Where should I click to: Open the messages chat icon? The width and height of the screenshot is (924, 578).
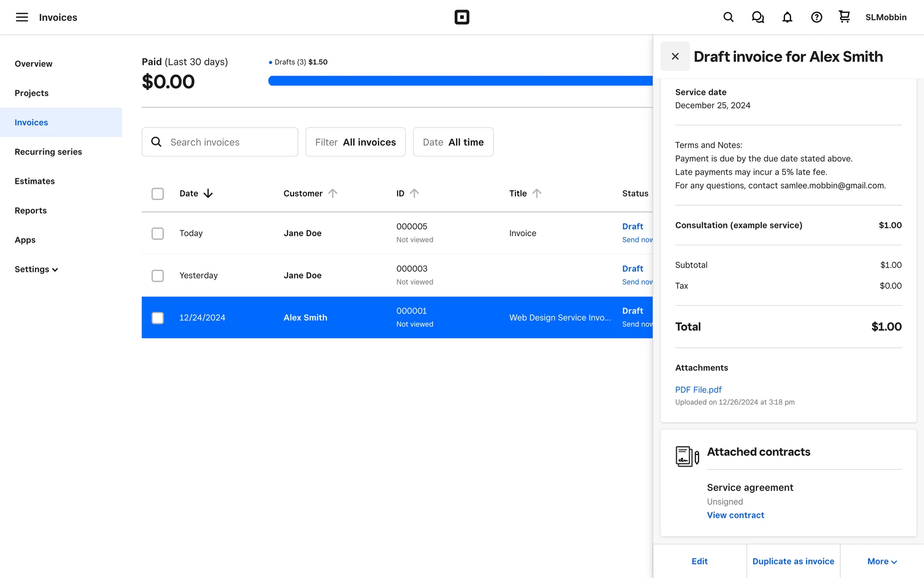757,17
